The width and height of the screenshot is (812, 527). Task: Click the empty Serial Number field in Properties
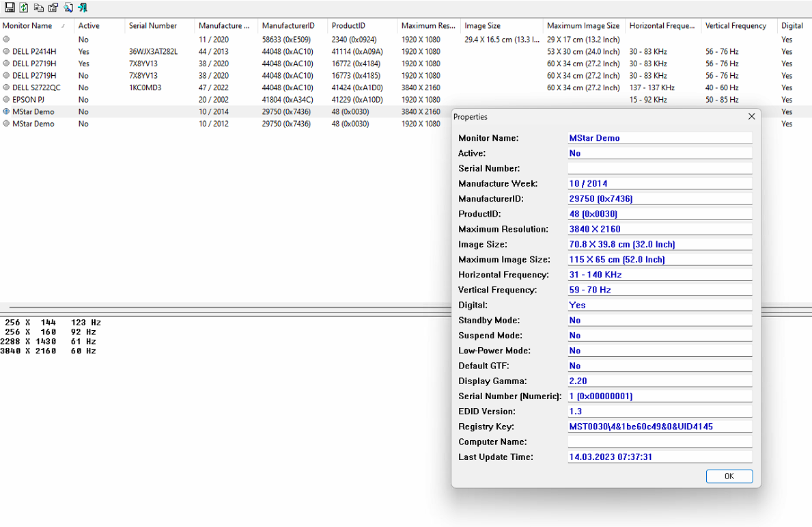(660, 168)
